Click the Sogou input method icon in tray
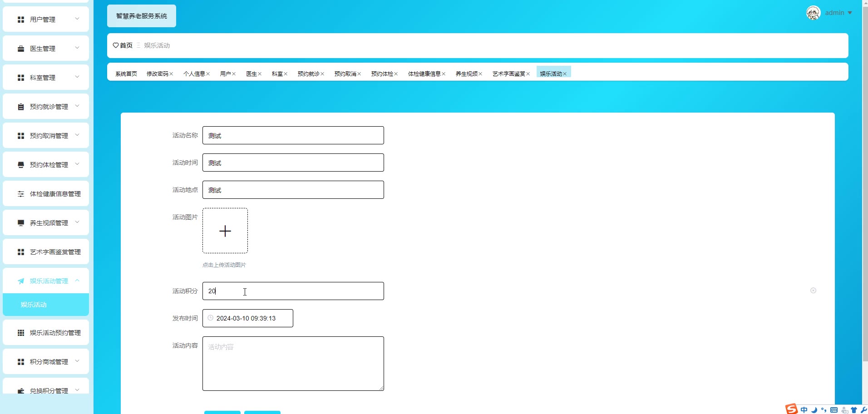 (x=791, y=409)
